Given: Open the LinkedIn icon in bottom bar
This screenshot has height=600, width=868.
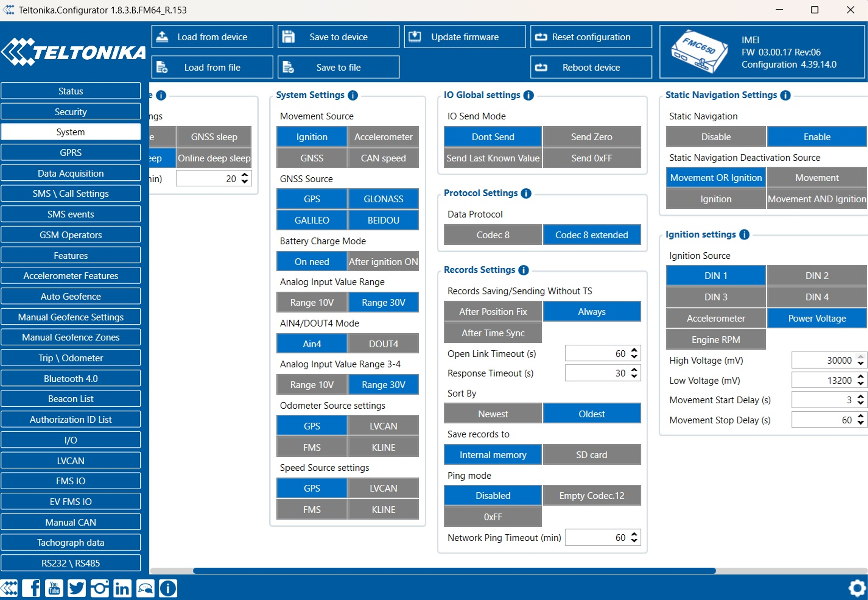Looking at the screenshot, I should coord(122,588).
